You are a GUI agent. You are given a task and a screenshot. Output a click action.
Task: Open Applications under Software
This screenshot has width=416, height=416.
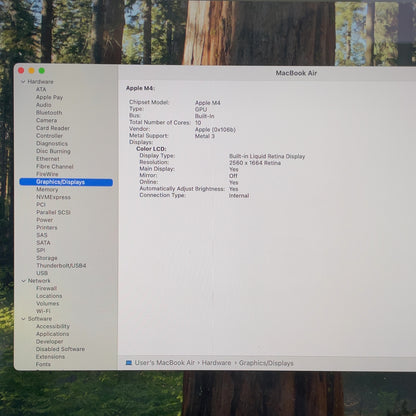[x=52, y=334]
